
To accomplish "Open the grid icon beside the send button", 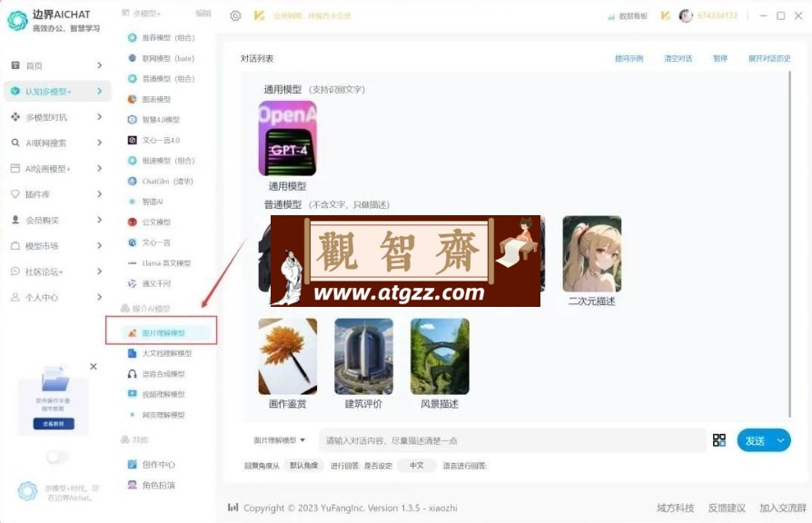I will tap(719, 440).
